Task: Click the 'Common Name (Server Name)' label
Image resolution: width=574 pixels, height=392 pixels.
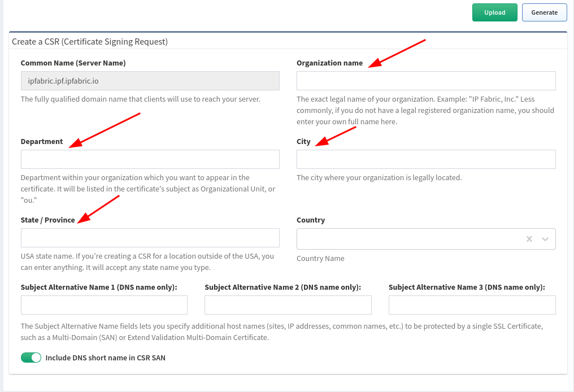Action: click(73, 63)
